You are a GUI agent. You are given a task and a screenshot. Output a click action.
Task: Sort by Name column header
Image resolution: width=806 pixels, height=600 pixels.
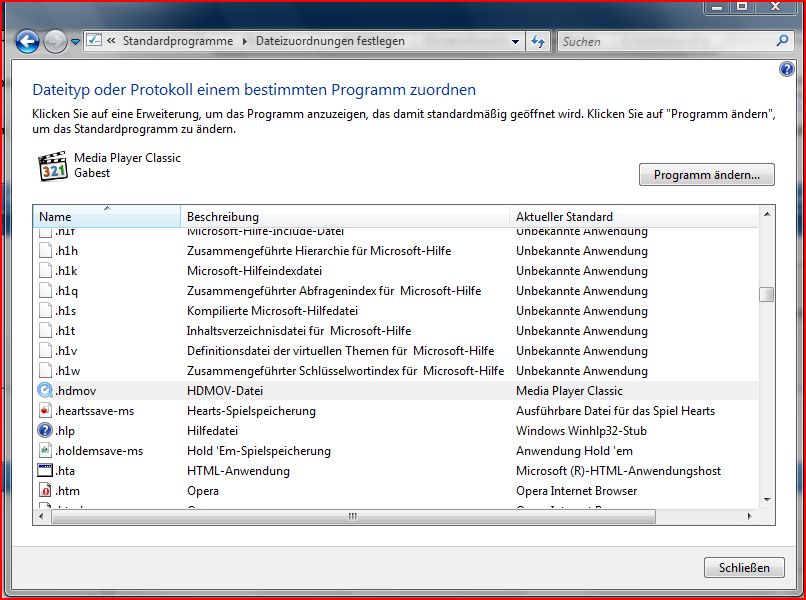click(x=107, y=216)
